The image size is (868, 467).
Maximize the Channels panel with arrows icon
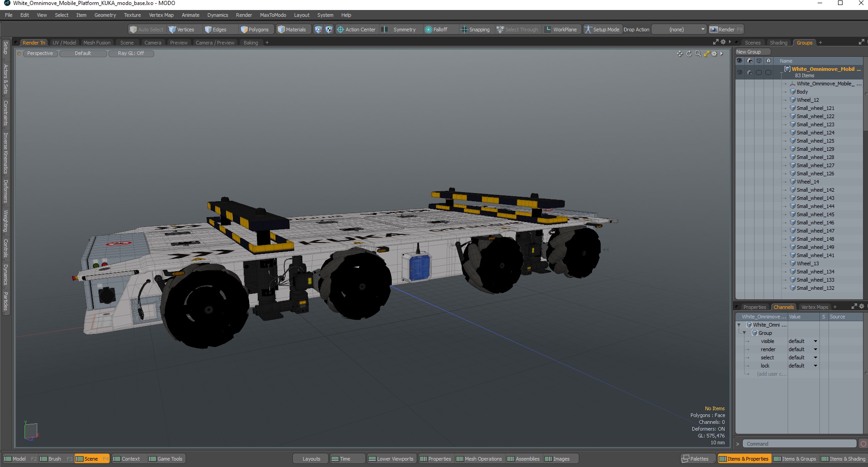[854, 307]
